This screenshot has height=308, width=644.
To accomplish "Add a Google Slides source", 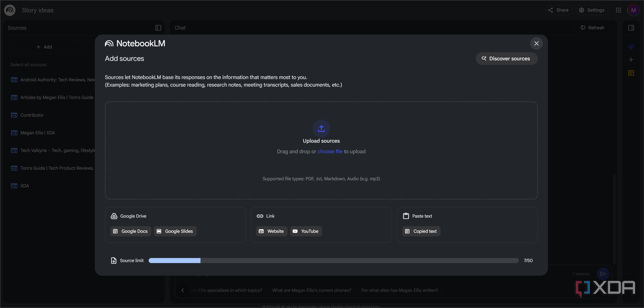I will click(x=175, y=231).
